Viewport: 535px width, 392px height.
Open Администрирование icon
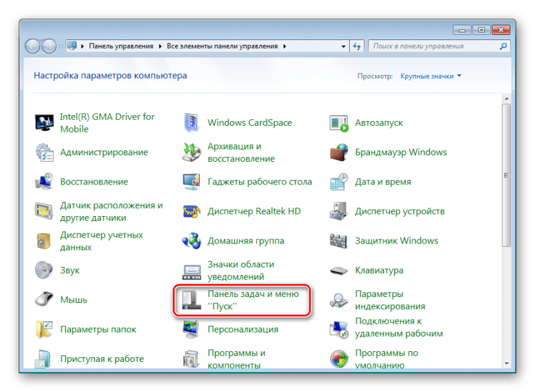(x=44, y=152)
